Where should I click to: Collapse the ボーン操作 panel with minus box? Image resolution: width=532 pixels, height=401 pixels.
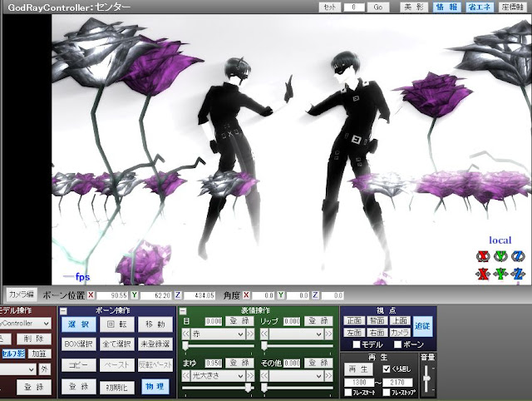pyautogui.click(x=63, y=310)
